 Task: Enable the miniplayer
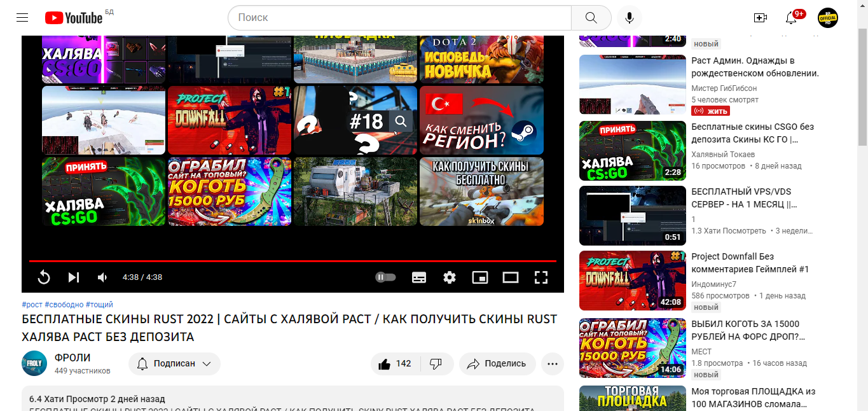click(x=480, y=277)
